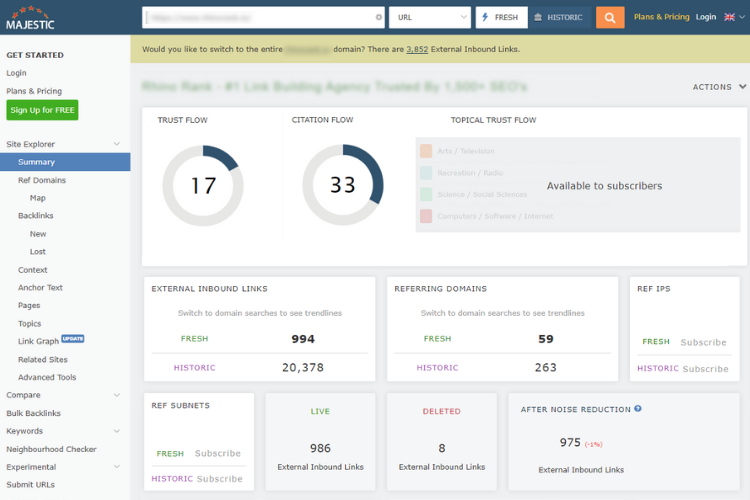Image resolution: width=750 pixels, height=500 pixels.
Task: Click the Link Graph UPDATE badge
Action: (73, 339)
